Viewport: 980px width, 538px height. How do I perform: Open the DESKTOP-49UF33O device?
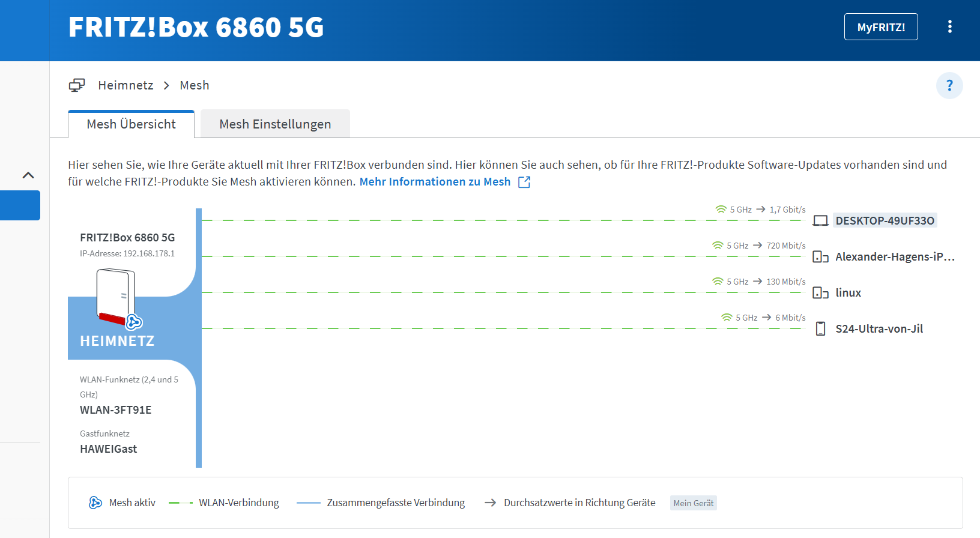pos(885,220)
